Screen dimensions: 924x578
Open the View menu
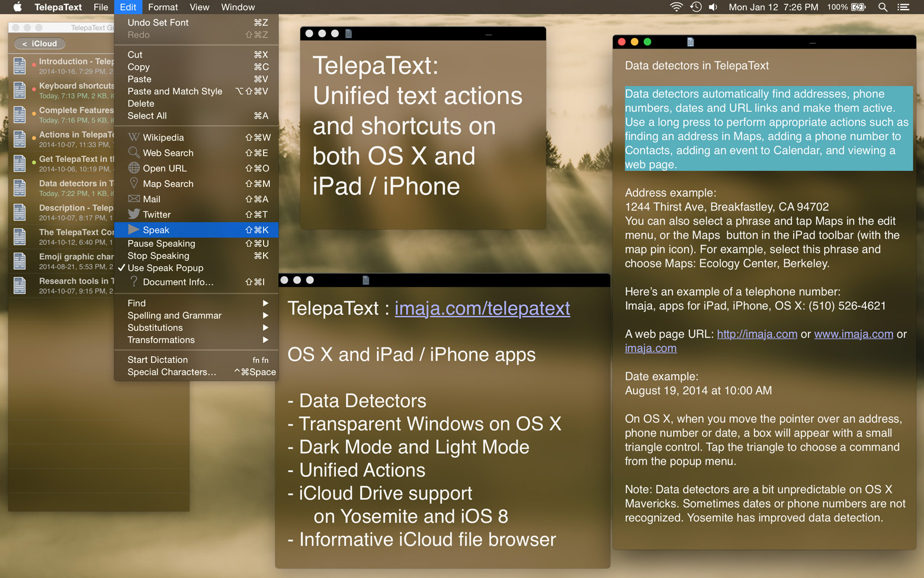click(199, 7)
